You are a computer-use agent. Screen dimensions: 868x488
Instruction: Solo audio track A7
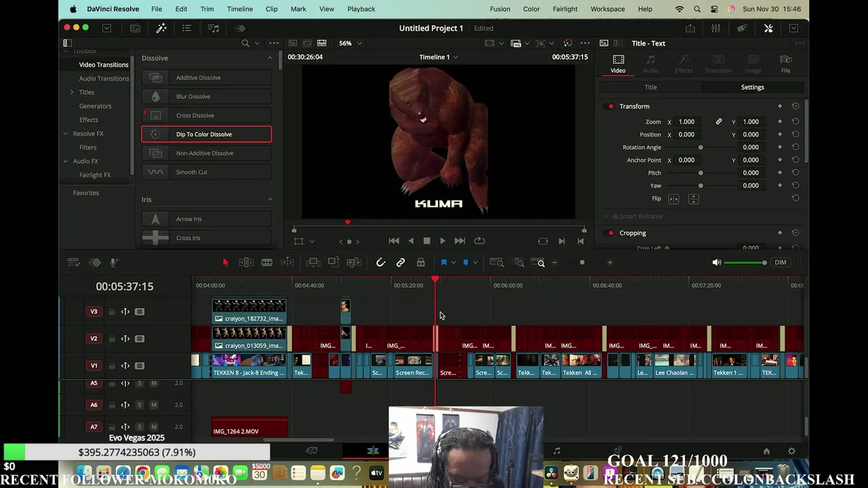click(140, 427)
